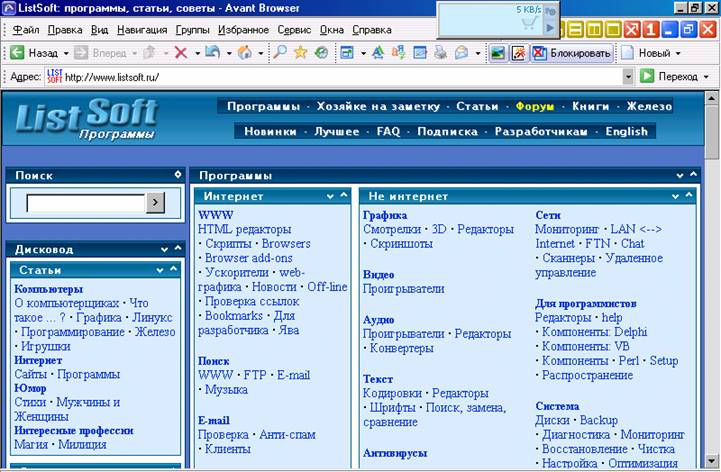Viewport: 721px width, 472px height.
Task: Click the ListSoft favicon in the address bar
Action: [54, 76]
